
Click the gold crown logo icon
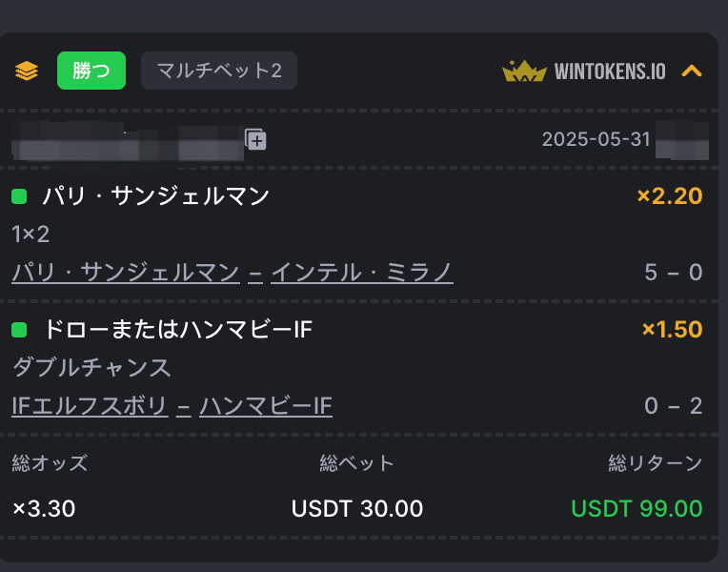point(525,71)
